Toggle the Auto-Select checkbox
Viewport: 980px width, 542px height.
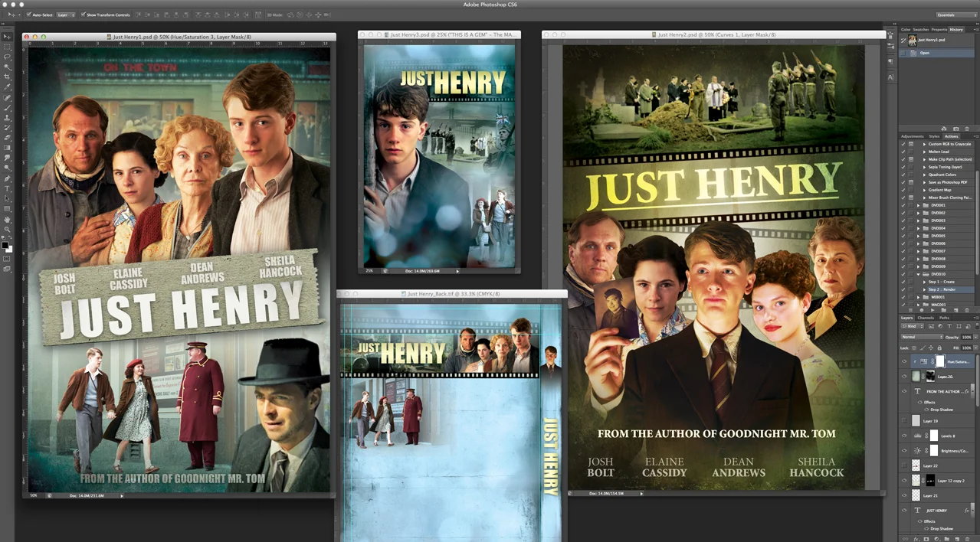point(28,15)
